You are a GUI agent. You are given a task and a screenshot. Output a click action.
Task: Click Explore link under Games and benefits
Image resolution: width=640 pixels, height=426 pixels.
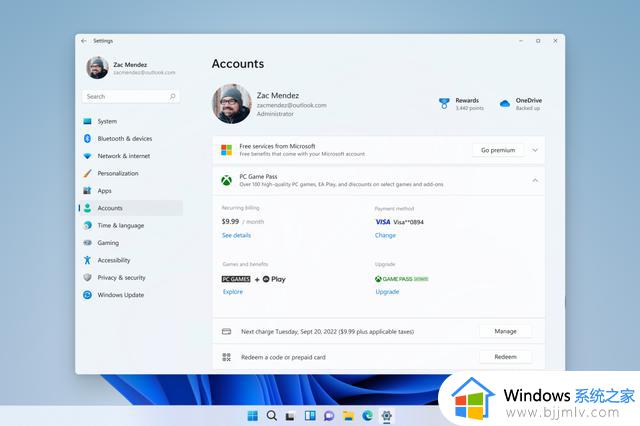coord(233,291)
